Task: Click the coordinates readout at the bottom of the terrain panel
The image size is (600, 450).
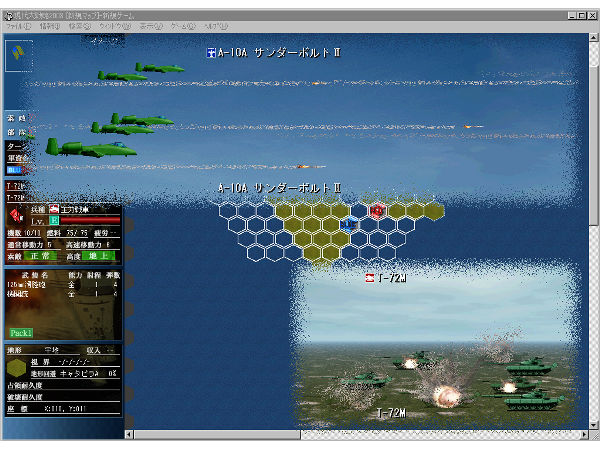Action: tap(63, 409)
